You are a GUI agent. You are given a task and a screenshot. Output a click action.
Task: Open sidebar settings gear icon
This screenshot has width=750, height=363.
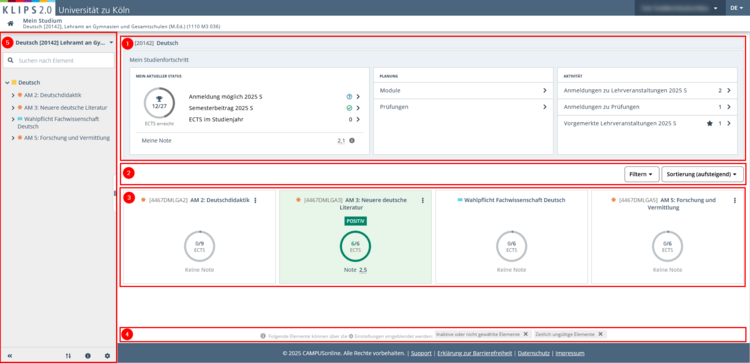point(107,356)
